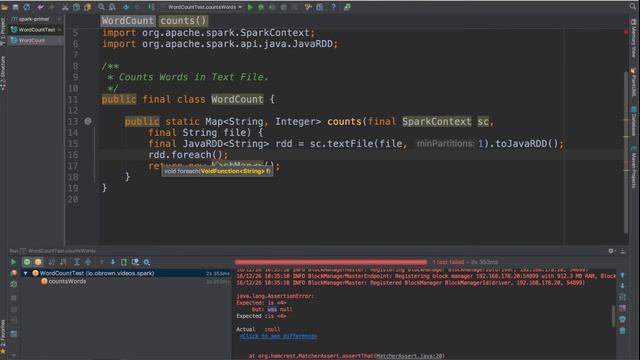This screenshot has height=360, width=640.
Task: Copy selection with the copy icon
Action: click(x=76, y=7)
